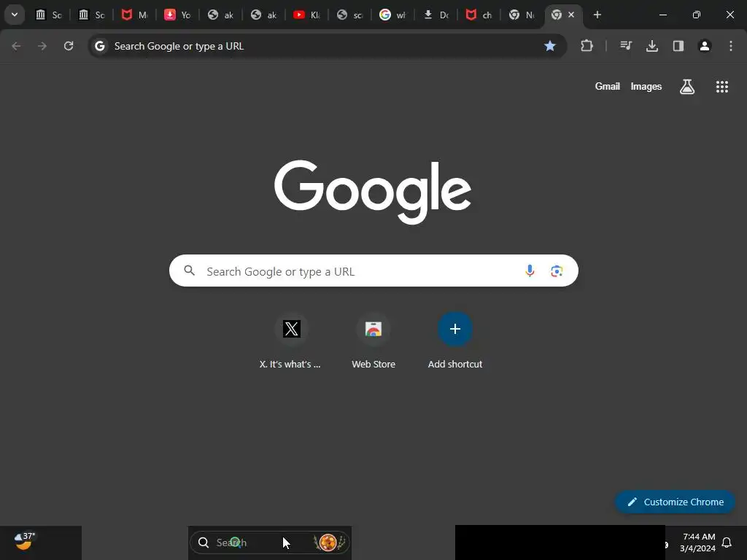Switch to the second 'So' museum-icon tab
Viewport: 747px width, 560px height.
91,15
